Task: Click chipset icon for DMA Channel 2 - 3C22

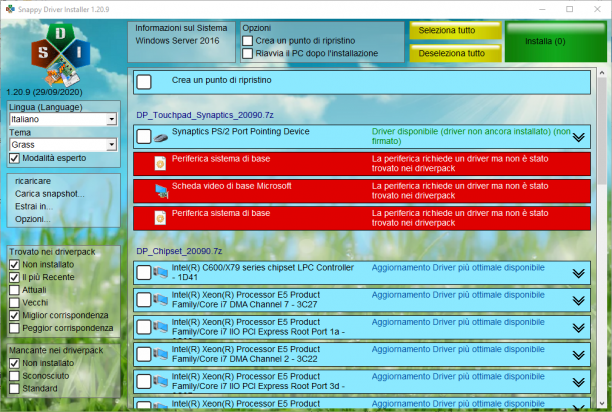Action: coord(160,354)
